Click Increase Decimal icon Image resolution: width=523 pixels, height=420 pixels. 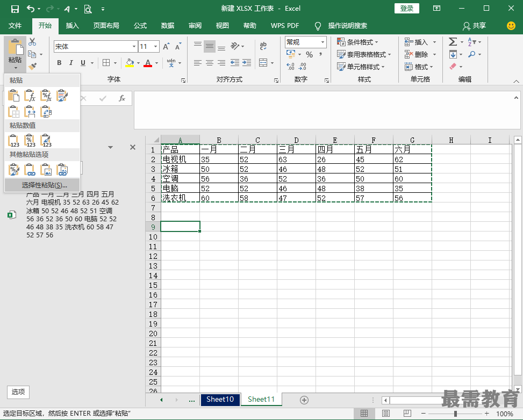[290, 67]
